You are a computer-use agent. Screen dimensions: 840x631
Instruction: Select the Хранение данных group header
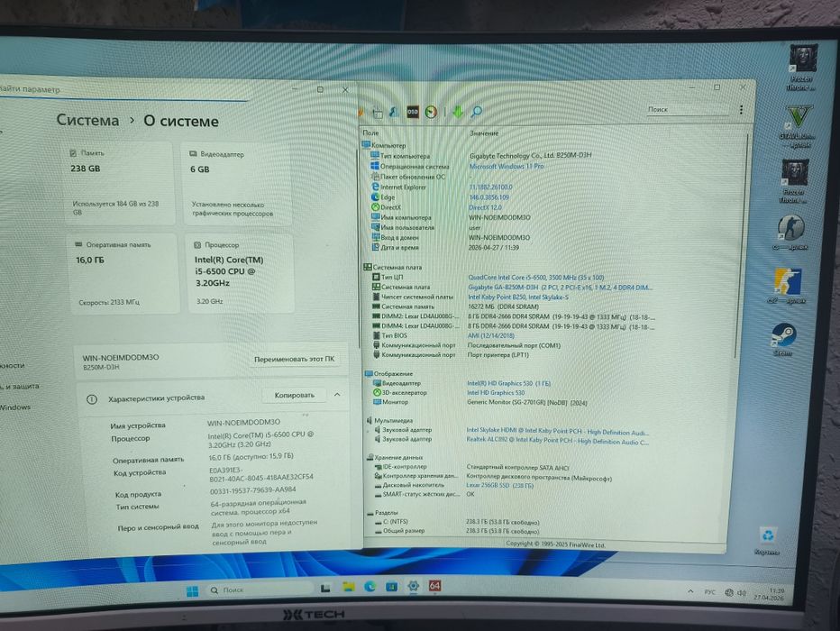[395, 457]
